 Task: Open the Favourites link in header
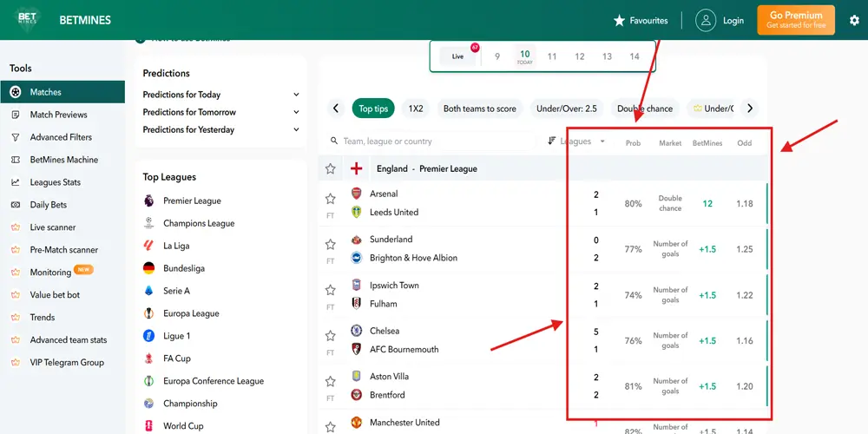tap(641, 21)
